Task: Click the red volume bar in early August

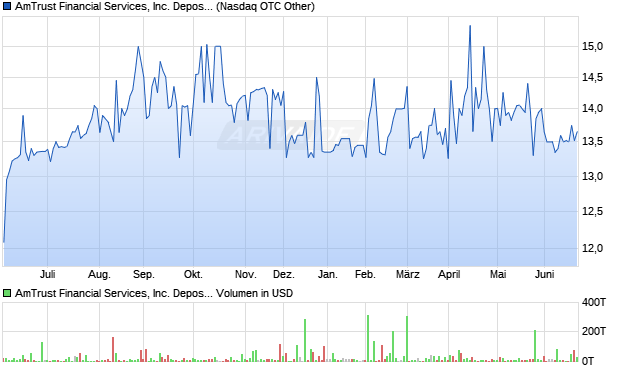Action: 113,350
